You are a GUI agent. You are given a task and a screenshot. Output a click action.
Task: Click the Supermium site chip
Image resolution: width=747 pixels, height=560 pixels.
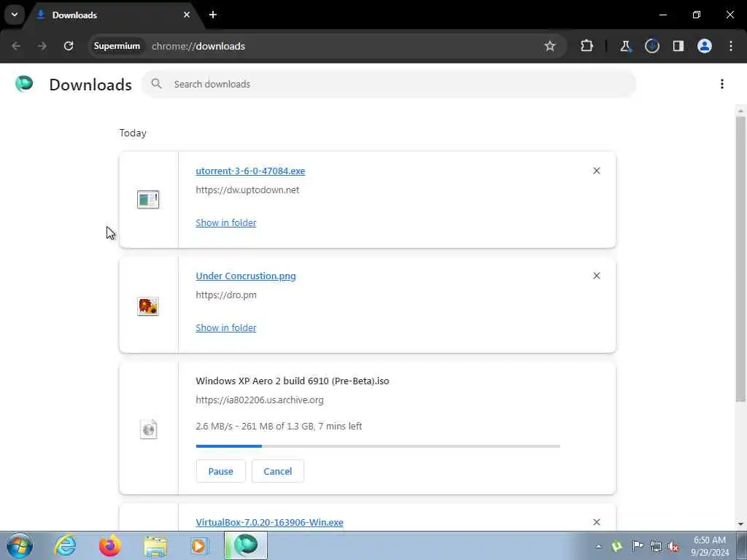point(117,46)
